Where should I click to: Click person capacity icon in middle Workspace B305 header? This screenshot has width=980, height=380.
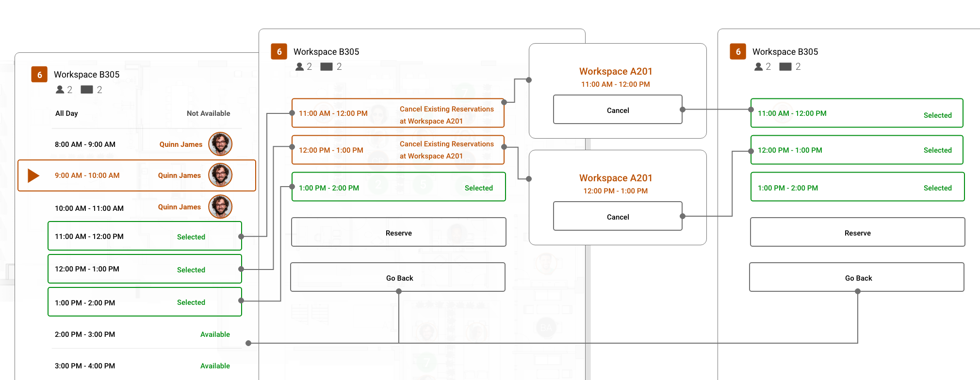(300, 67)
